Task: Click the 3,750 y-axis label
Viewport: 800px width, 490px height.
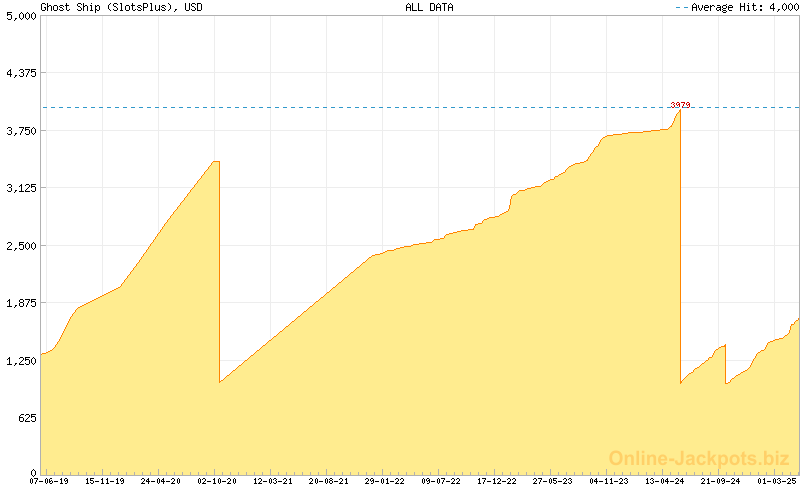Action: (x=20, y=131)
